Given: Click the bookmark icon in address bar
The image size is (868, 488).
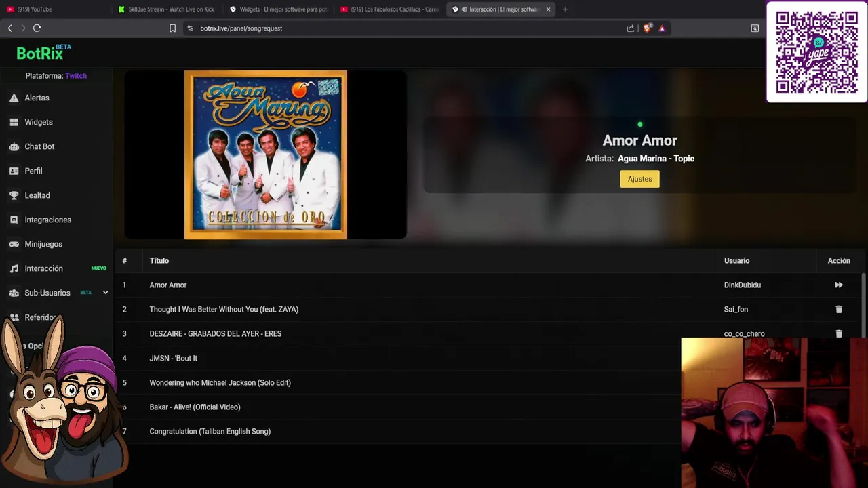Looking at the screenshot, I should coord(172,28).
